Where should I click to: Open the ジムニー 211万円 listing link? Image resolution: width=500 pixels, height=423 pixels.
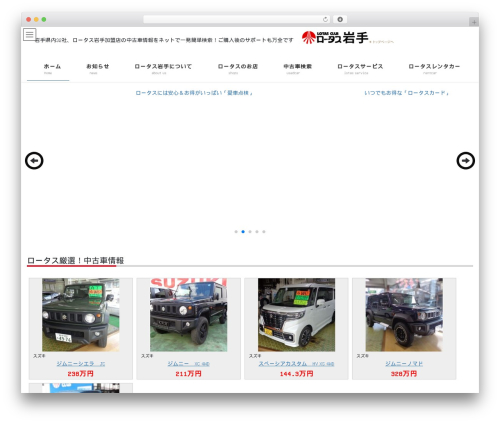tap(188, 364)
